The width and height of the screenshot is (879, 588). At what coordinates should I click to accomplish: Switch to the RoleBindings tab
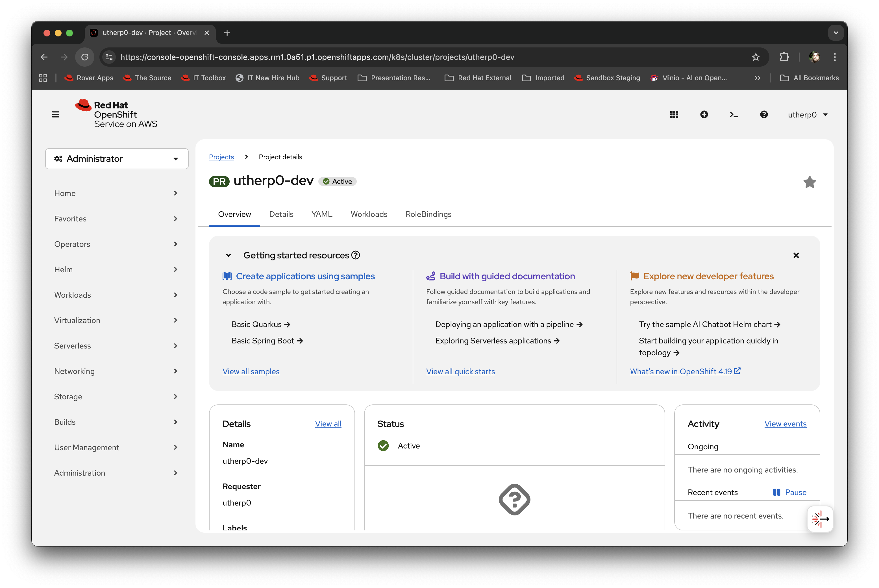pyautogui.click(x=428, y=214)
